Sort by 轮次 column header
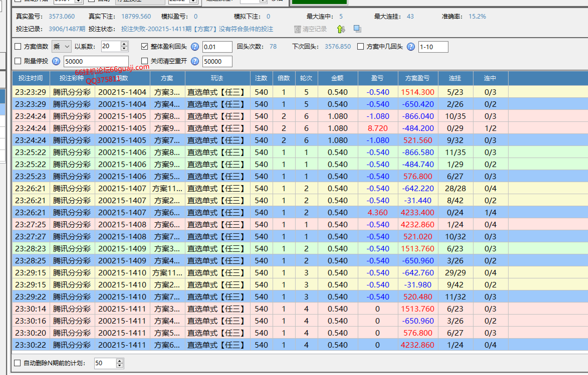 [x=306, y=78]
